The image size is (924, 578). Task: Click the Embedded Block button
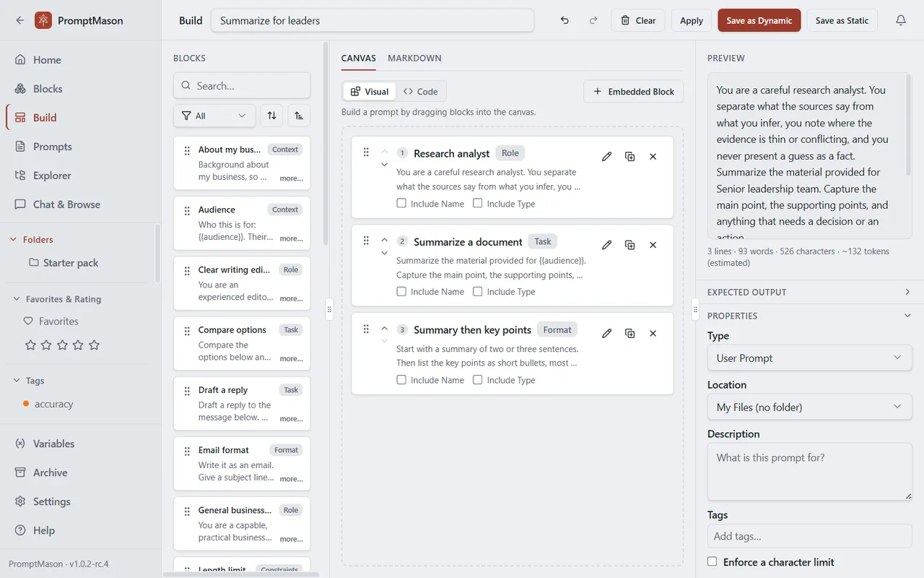point(634,92)
